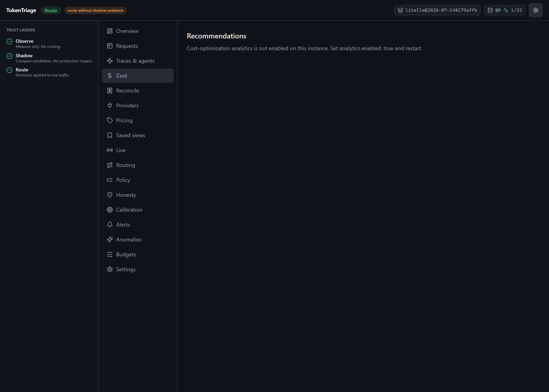Click the Observe step check icon
The image size is (549, 392).
[9, 42]
